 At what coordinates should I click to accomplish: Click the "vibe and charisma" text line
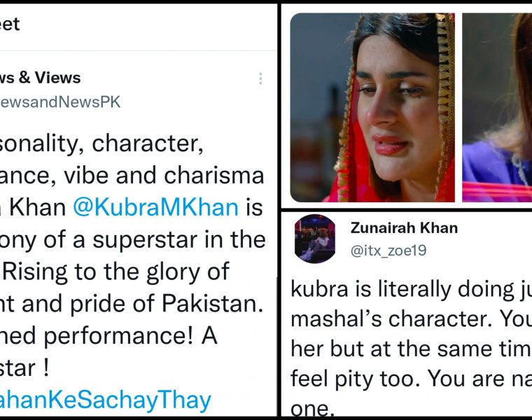click(133, 176)
